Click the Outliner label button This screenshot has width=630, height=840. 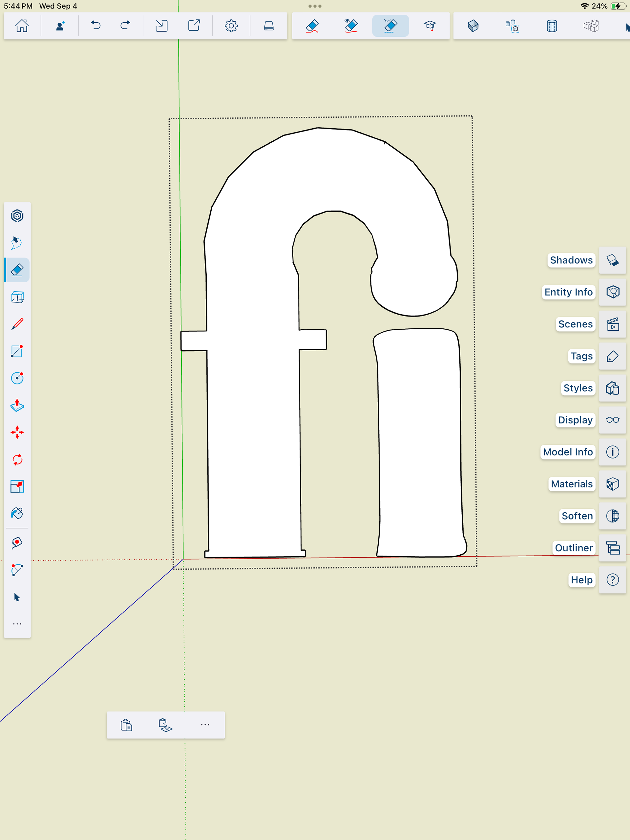coord(573,548)
